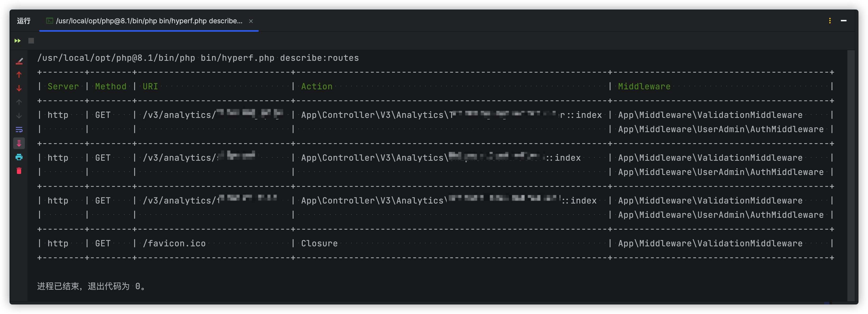Click the red trash clear-all icon
The height and width of the screenshot is (314, 868).
tap(19, 171)
